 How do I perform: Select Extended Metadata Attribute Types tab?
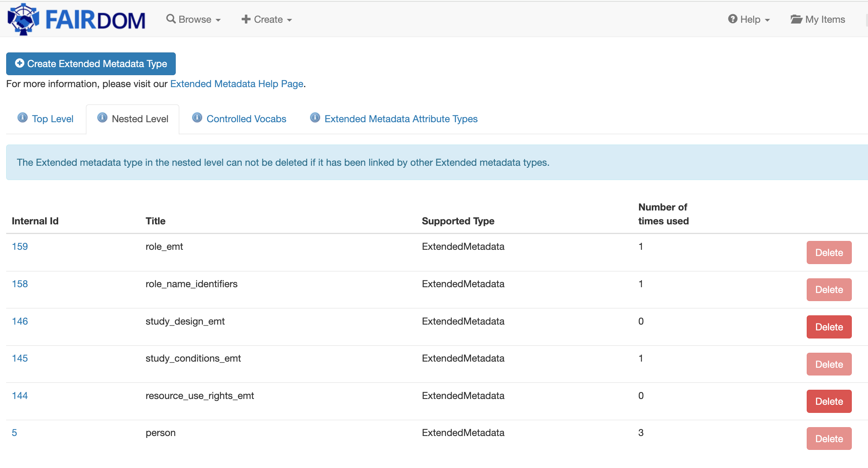click(x=401, y=119)
